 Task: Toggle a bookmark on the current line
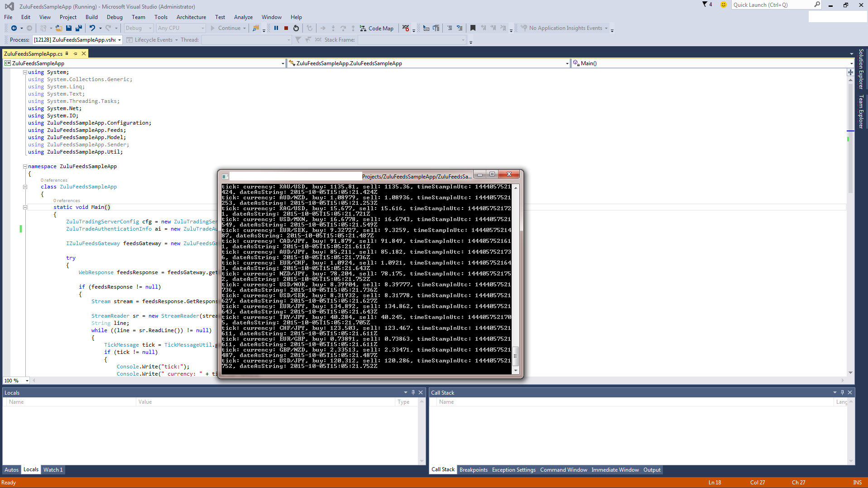[x=473, y=28]
